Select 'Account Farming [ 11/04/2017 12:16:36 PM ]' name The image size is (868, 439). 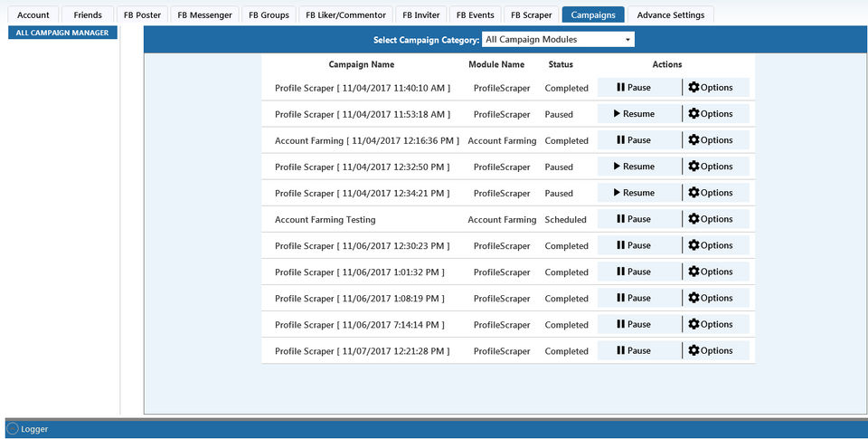[x=367, y=141]
